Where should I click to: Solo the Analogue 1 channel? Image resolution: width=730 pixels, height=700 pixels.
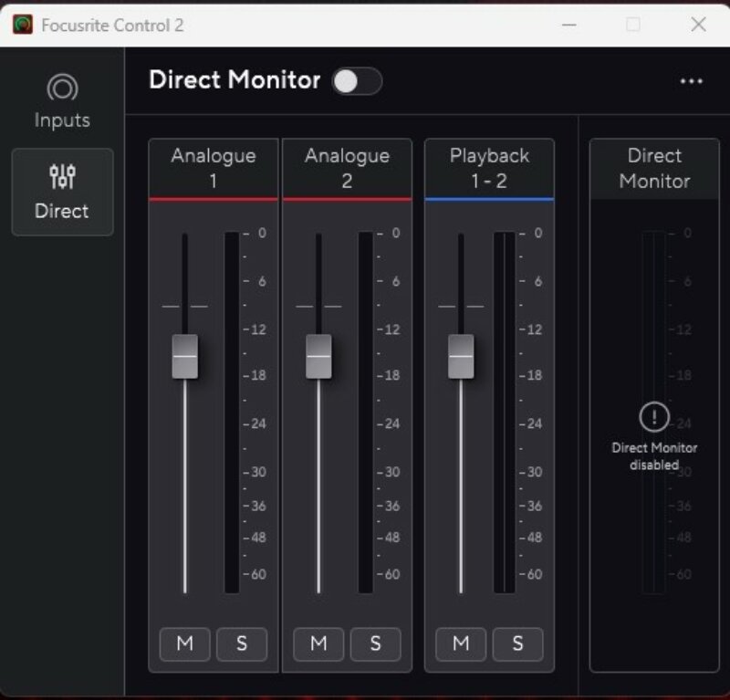[242, 644]
